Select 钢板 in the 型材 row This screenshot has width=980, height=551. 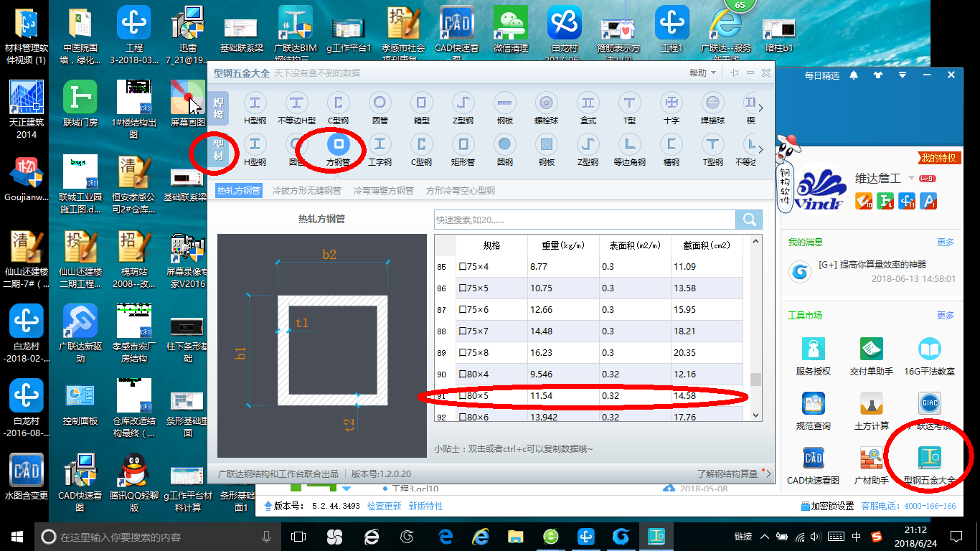pyautogui.click(x=546, y=150)
